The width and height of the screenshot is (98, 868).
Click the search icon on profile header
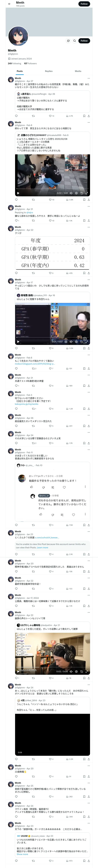(x=74, y=41)
